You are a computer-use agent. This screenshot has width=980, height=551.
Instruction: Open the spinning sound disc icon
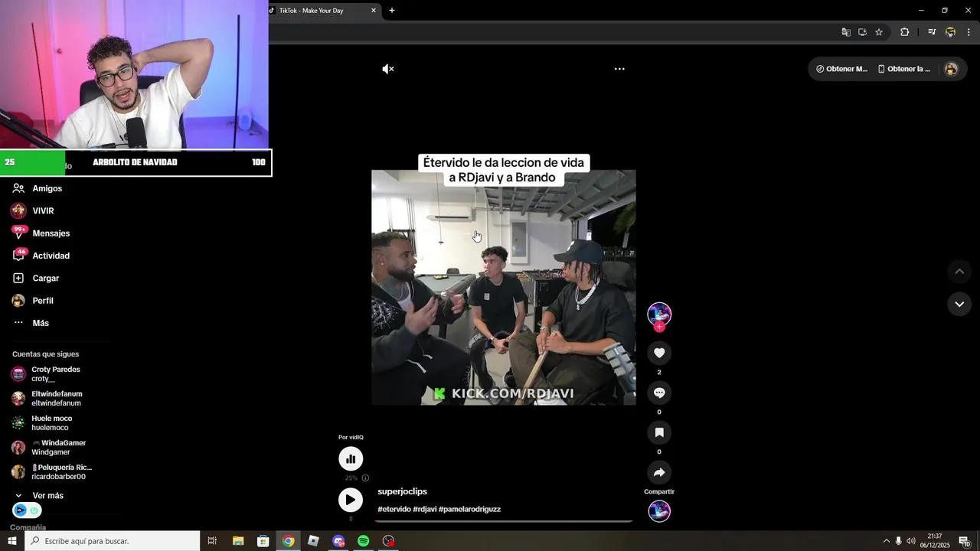point(659,510)
